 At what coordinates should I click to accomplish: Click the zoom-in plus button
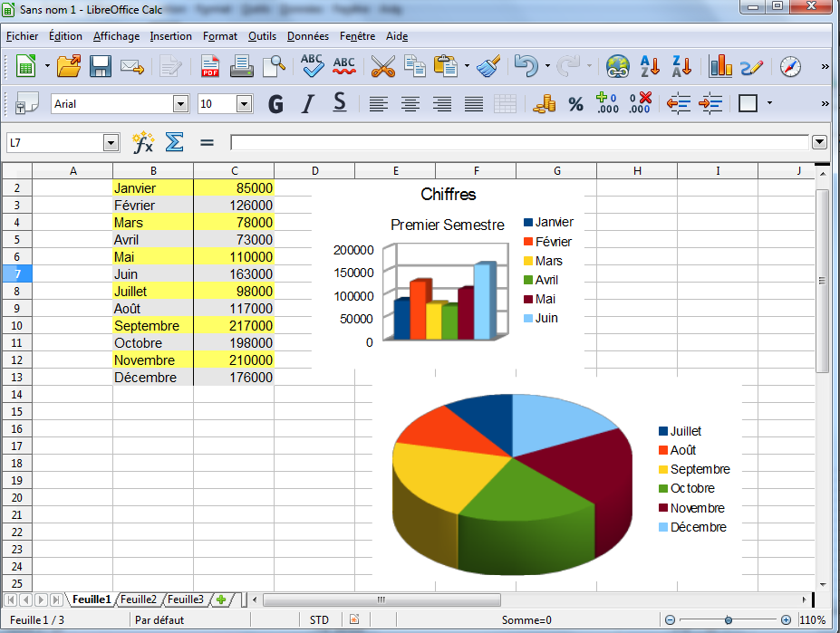[x=786, y=620]
